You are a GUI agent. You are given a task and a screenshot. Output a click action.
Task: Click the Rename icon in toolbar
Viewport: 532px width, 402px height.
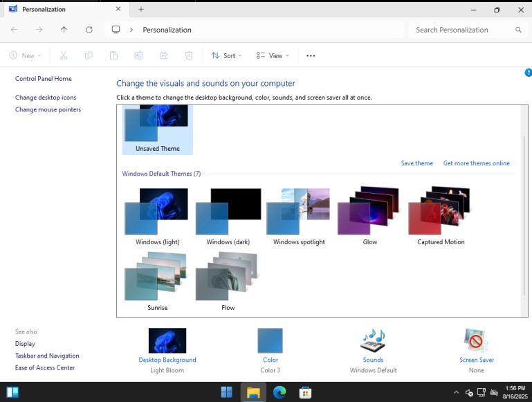(x=139, y=55)
